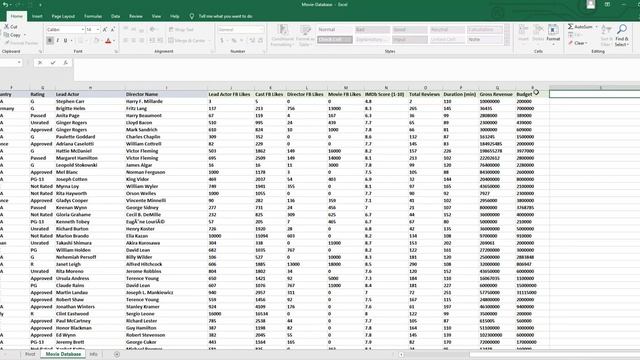Click the Lead Actor column header cell
640x360 pixels.
click(89, 94)
